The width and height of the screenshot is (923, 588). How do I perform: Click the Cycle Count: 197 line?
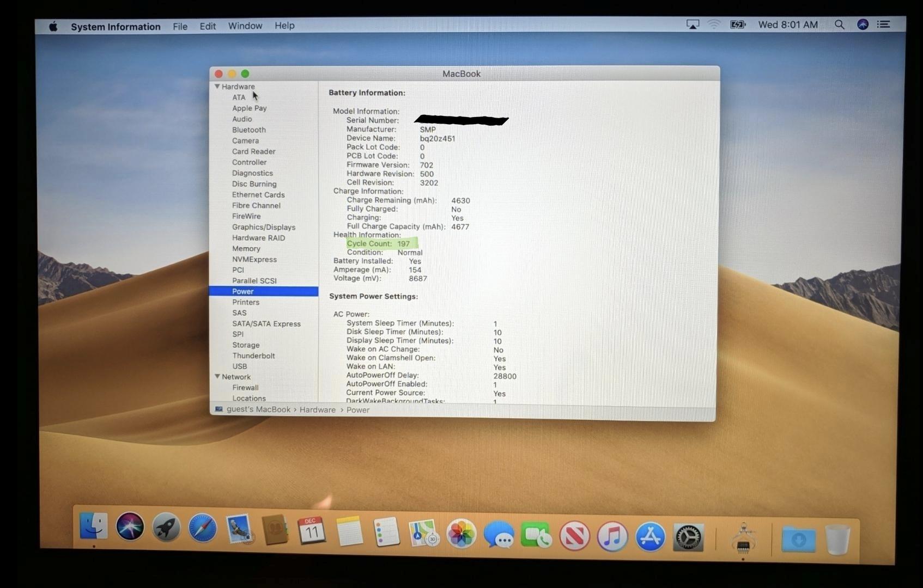pos(378,243)
